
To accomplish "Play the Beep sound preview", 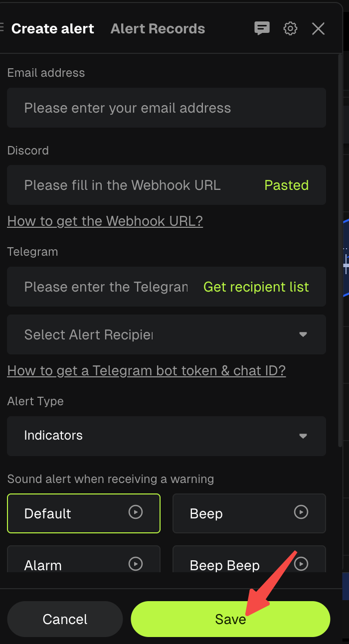I will click(x=301, y=511).
